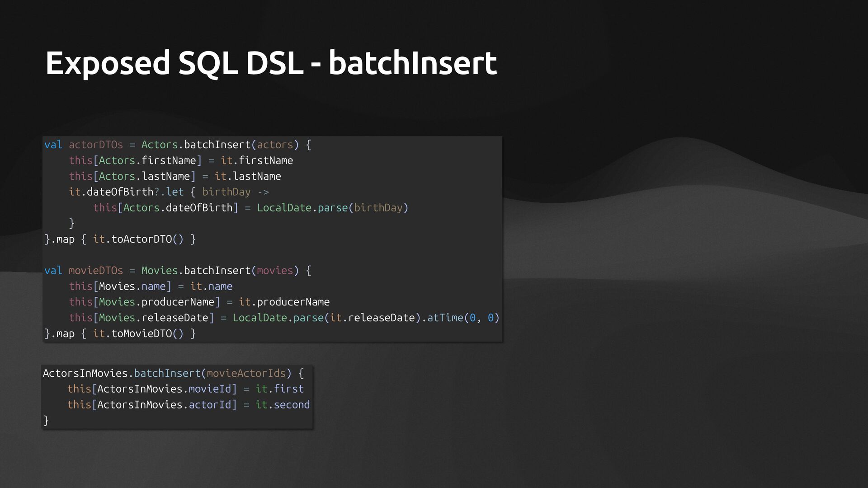Click 'this[Movies.name]' line
This screenshot has height=488, width=868.
(x=120, y=286)
